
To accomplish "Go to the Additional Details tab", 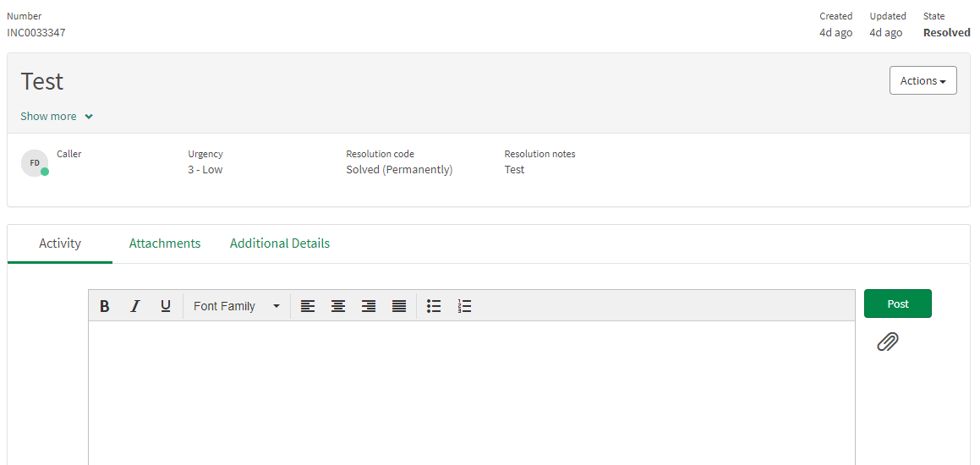I will (280, 243).
